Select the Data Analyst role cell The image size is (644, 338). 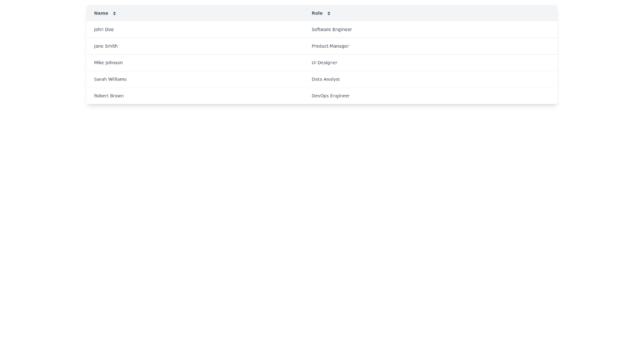pyautogui.click(x=326, y=79)
